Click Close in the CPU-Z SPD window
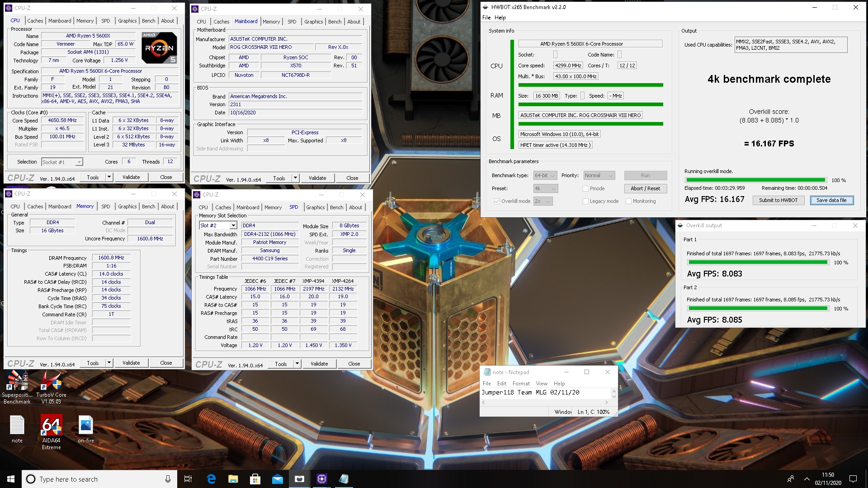This screenshot has height=488, width=868. click(354, 364)
